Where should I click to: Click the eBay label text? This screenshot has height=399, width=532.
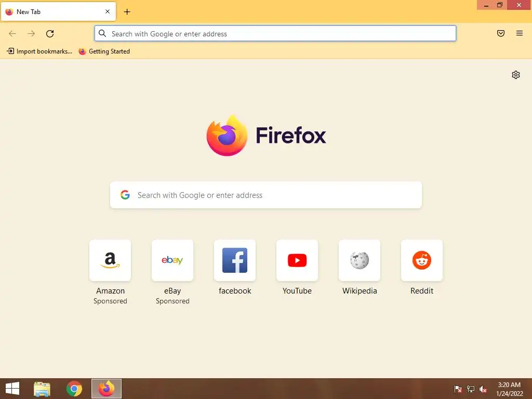click(172, 291)
